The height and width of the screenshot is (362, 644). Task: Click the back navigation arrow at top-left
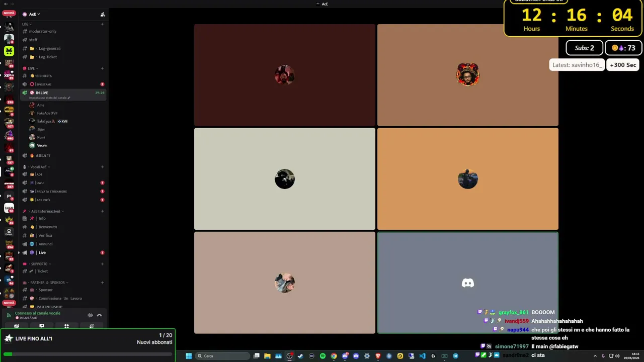tap(6, 4)
